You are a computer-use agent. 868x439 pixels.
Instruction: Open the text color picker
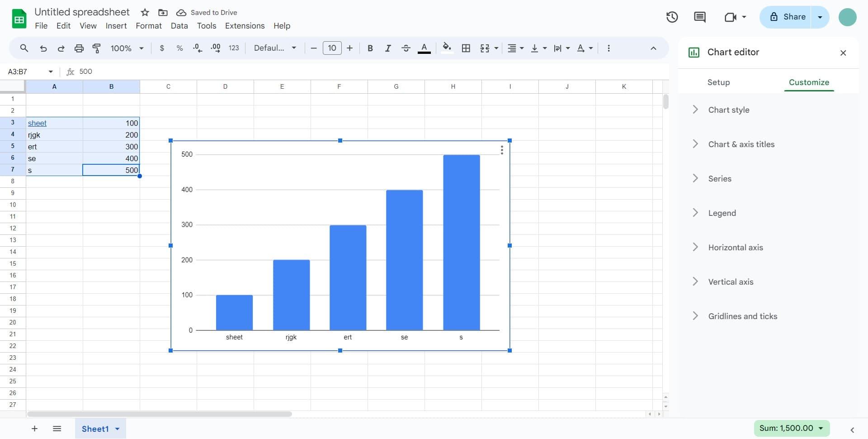point(424,48)
